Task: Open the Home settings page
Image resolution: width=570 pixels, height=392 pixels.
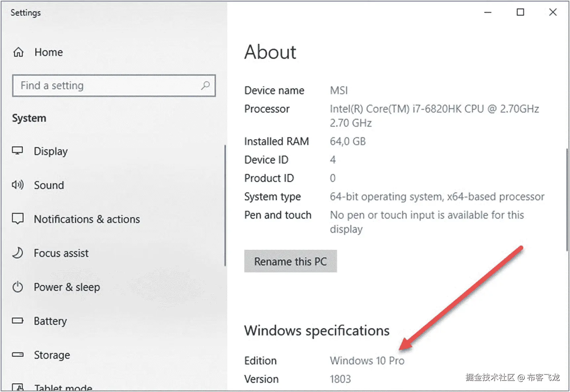Action: [49, 52]
